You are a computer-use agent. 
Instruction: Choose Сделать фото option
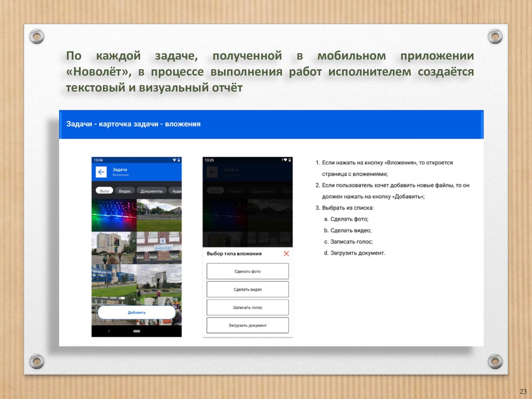click(x=248, y=271)
